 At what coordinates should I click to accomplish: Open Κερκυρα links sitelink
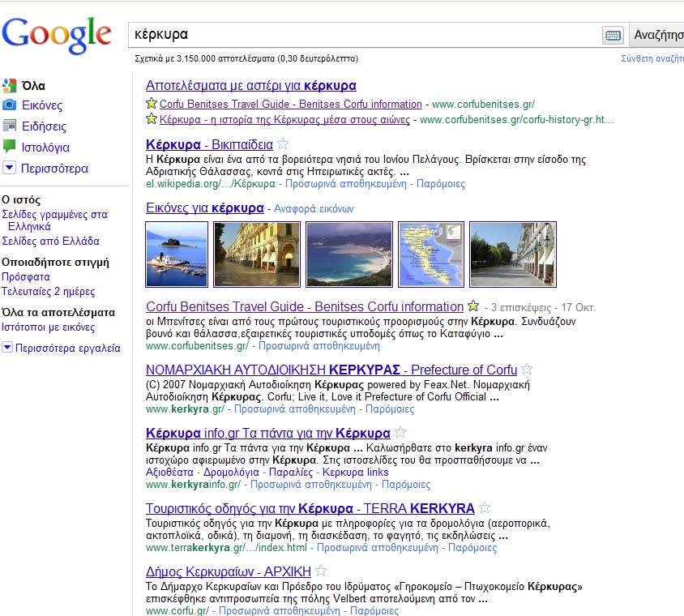point(356,473)
